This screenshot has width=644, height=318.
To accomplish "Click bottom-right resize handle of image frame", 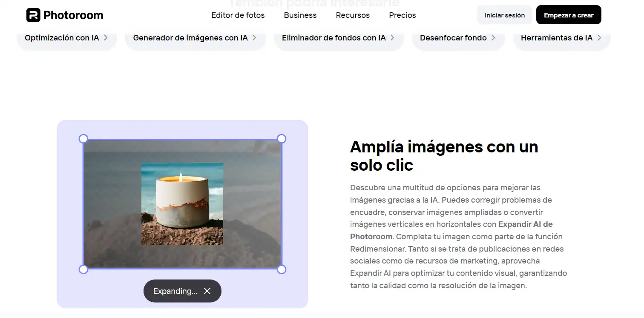I will click(x=282, y=269).
